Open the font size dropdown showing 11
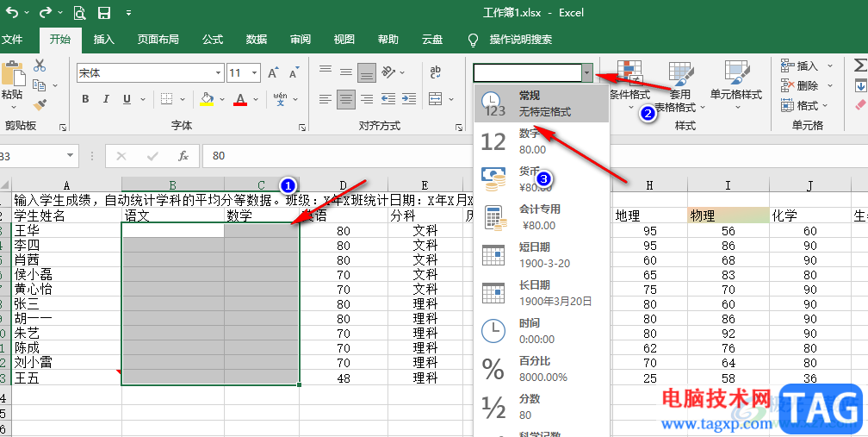The width and height of the screenshot is (868, 437). click(255, 73)
